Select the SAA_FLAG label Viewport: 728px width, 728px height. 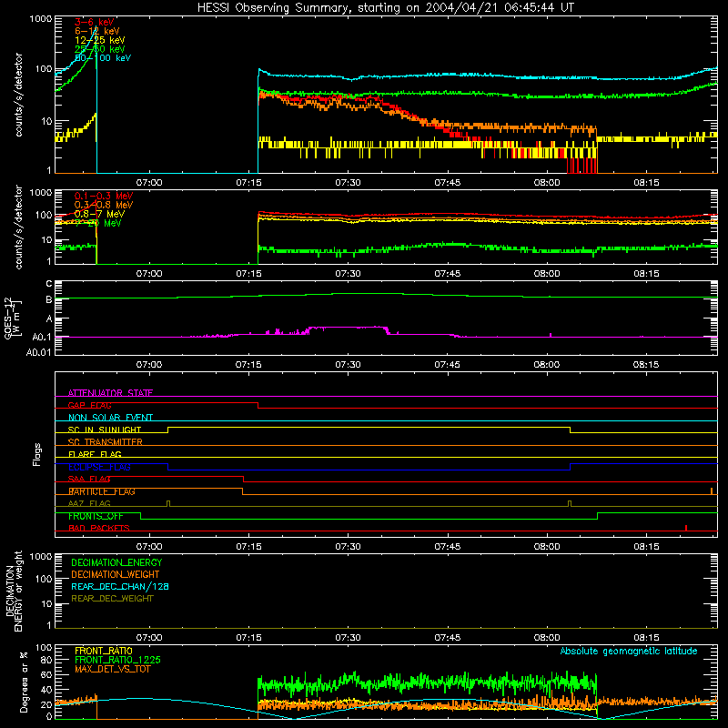(89, 479)
